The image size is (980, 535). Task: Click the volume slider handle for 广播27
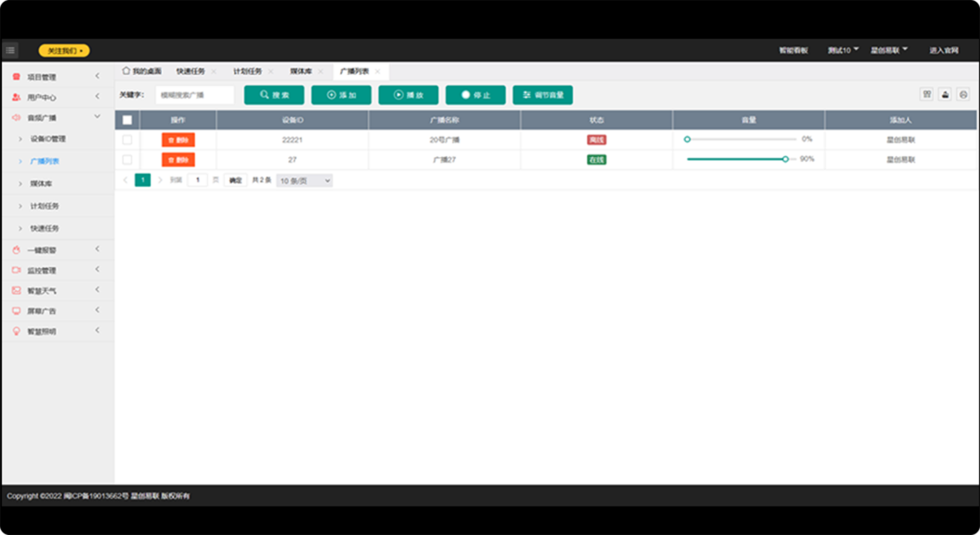[785, 159]
